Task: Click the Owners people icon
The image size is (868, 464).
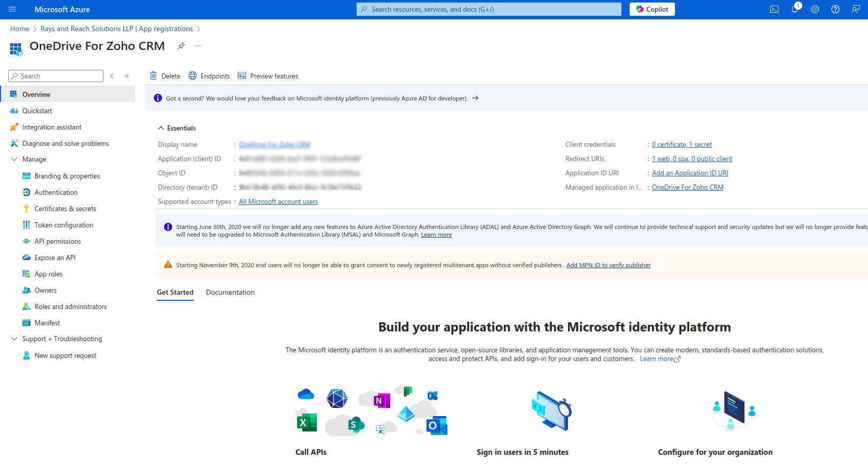Action: point(26,290)
